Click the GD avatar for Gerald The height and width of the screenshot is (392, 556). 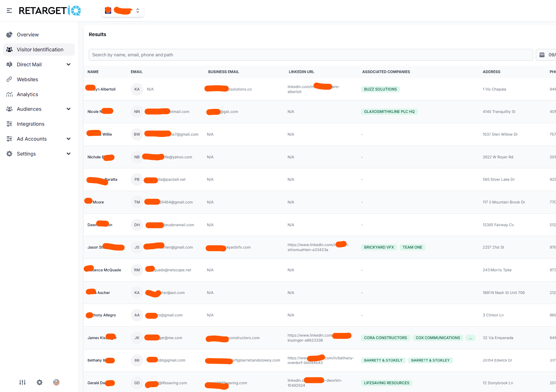click(137, 383)
